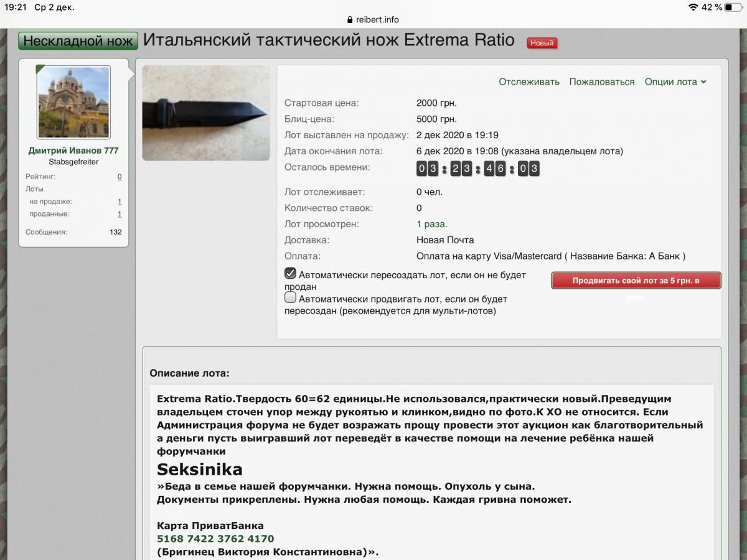Image resolution: width=747 pixels, height=560 pixels.
Task: Open the seller's проданные lots count
Action: (120, 214)
